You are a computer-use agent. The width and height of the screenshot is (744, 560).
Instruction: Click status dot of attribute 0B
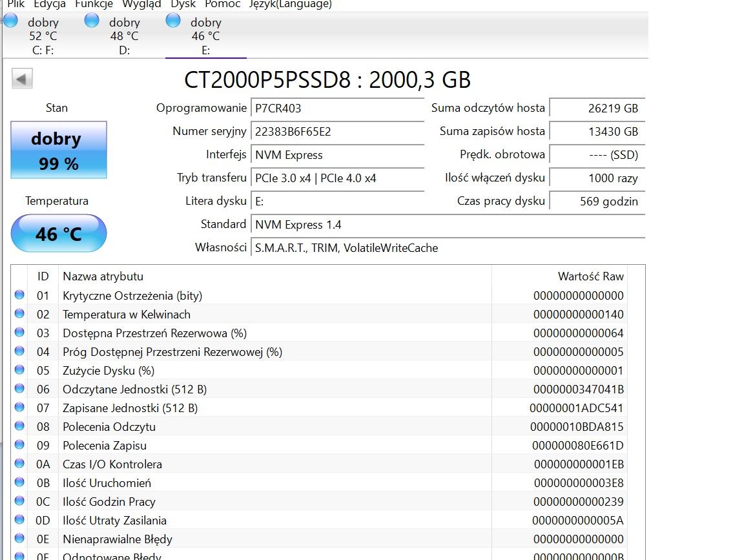(x=19, y=482)
